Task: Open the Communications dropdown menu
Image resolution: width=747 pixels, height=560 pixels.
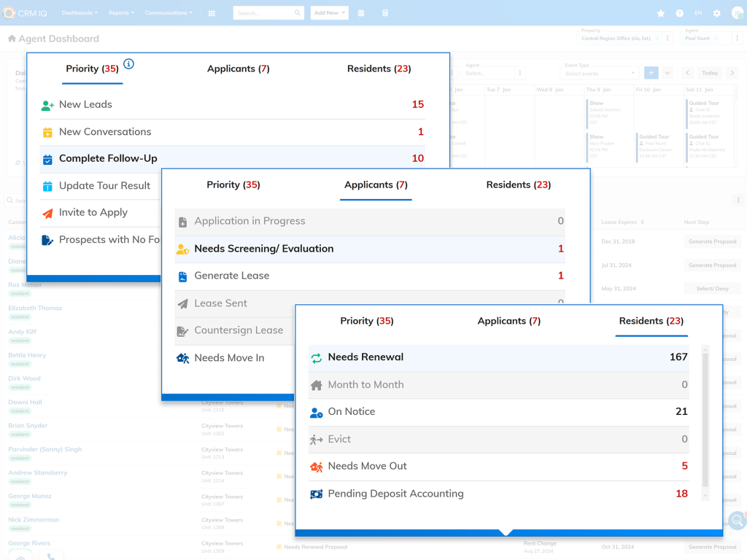Action: coord(169,13)
